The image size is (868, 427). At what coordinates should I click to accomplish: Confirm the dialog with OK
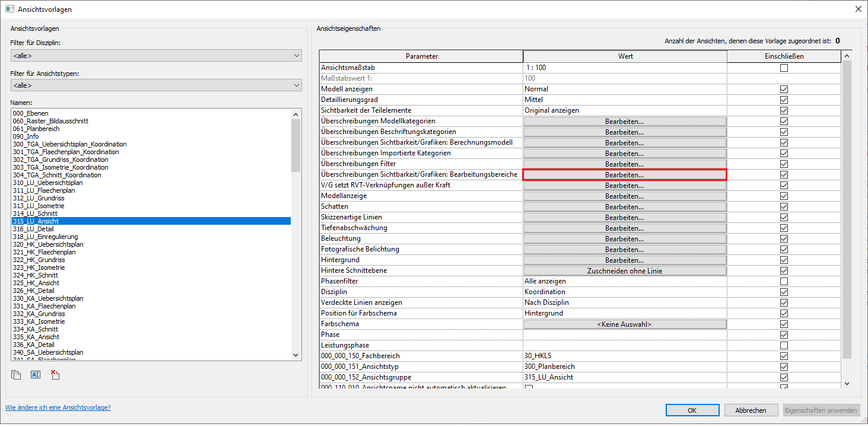(692, 410)
